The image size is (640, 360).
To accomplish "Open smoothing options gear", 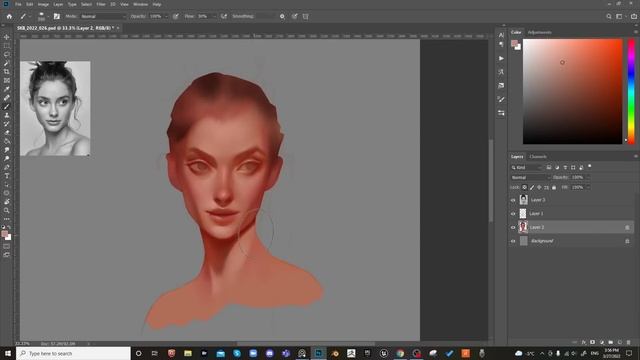I will click(x=282, y=16).
